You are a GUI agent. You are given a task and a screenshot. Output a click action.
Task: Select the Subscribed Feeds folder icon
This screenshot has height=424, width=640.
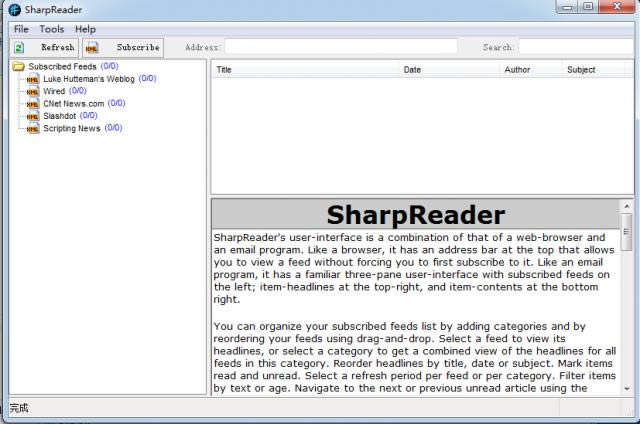click(x=18, y=66)
